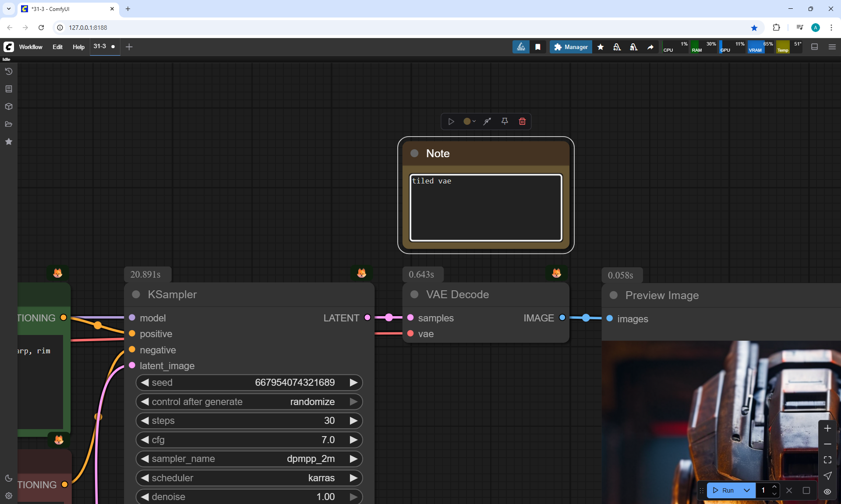Collapse the KSampler node via its dot

(x=136, y=294)
